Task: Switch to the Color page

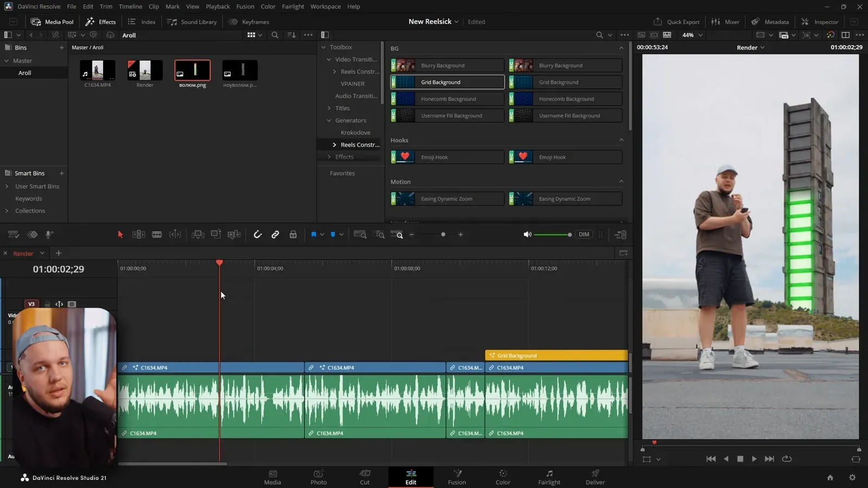Action: click(x=503, y=477)
